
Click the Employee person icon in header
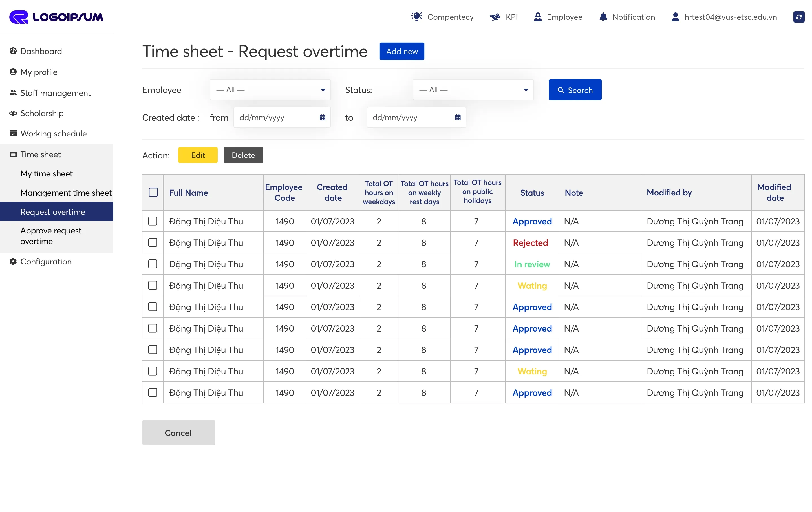point(538,17)
